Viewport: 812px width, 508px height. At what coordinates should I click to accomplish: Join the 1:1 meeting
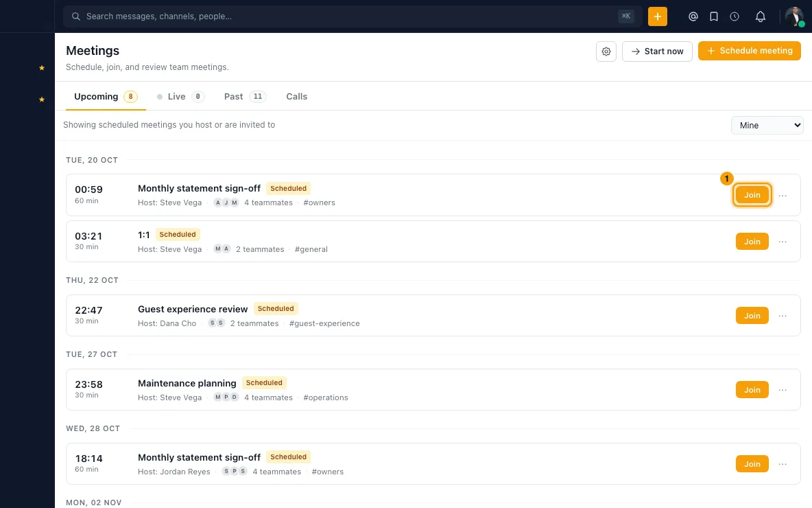(752, 242)
